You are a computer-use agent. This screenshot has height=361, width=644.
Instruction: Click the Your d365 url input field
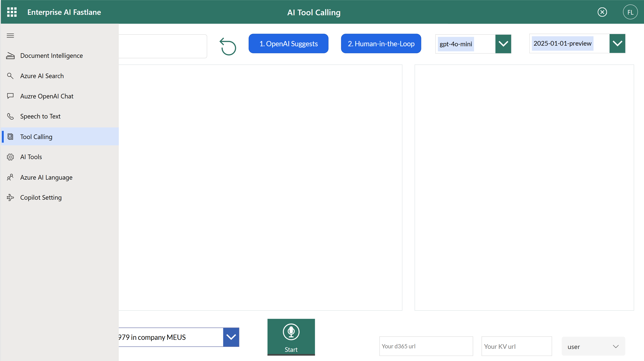tap(426, 346)
